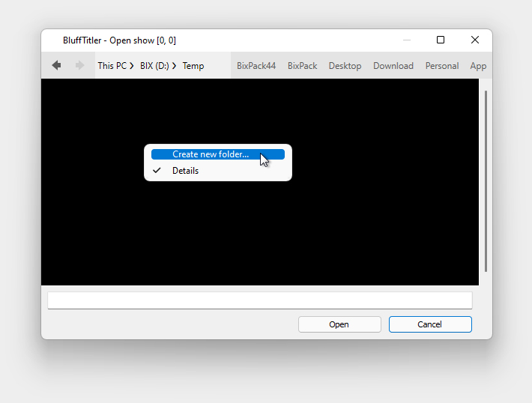
Task: Select Temp folder in breadcrumb
Action: pos(193,66)
